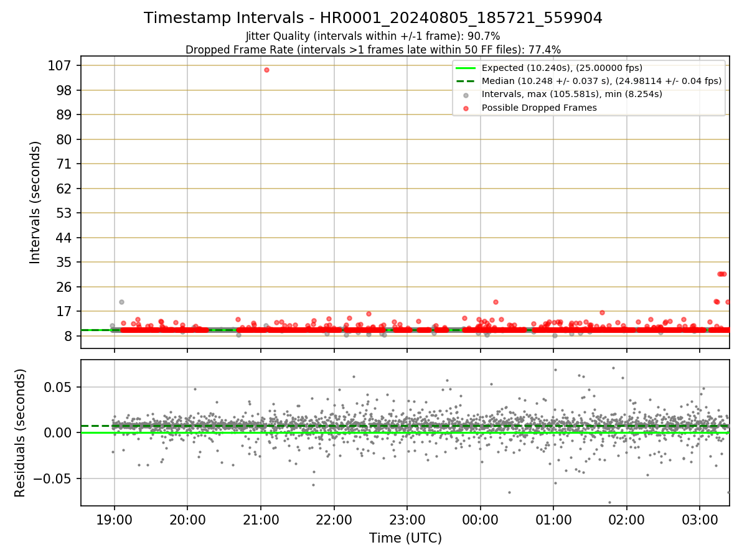Click the '20:00' x-axis tick label
The height and width of the screenshot is (560, 747).
pos(187,519)
